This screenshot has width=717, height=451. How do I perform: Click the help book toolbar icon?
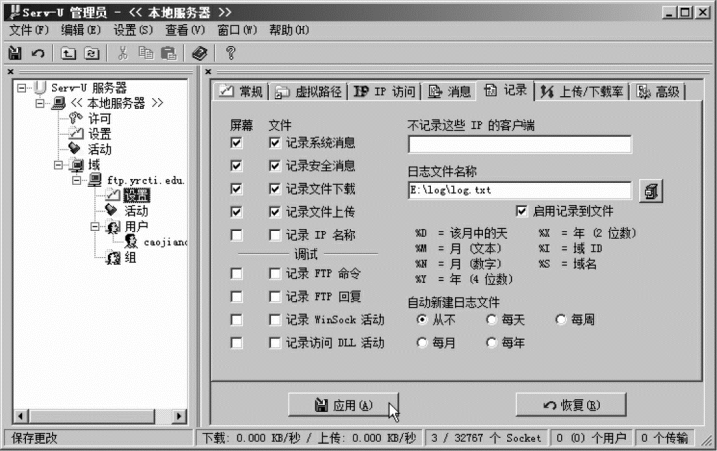coord(200,54)
